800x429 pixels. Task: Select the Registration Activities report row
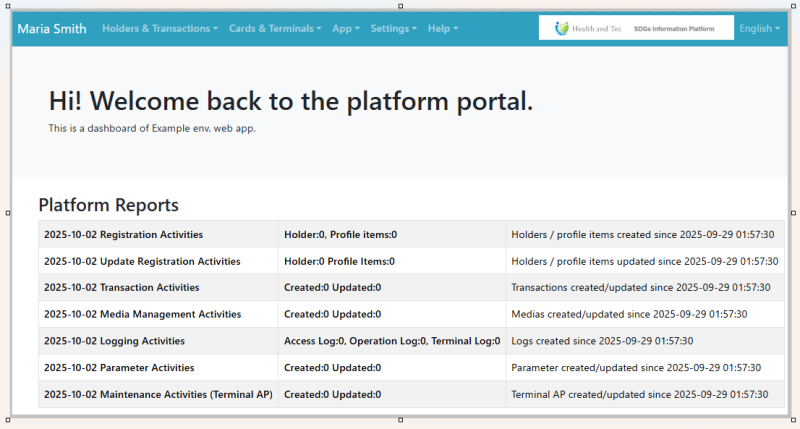coord(123,234)
